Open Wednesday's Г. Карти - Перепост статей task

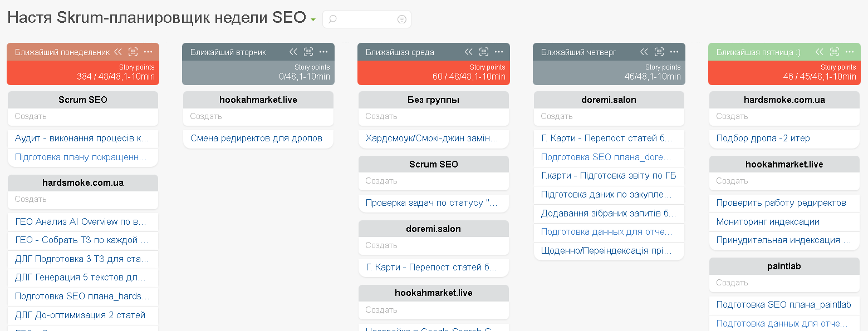click(x=432, y=267)
